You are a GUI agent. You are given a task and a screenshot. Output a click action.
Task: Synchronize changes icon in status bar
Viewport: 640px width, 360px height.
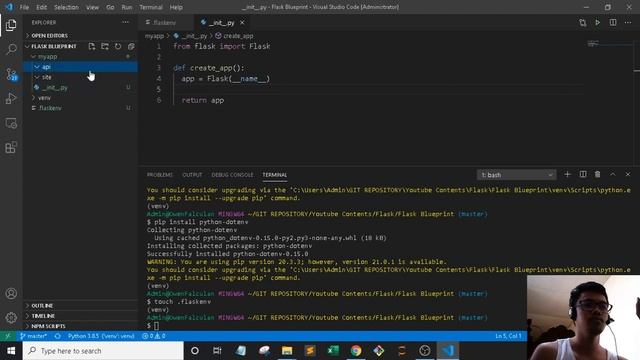[x=58, y=336]
